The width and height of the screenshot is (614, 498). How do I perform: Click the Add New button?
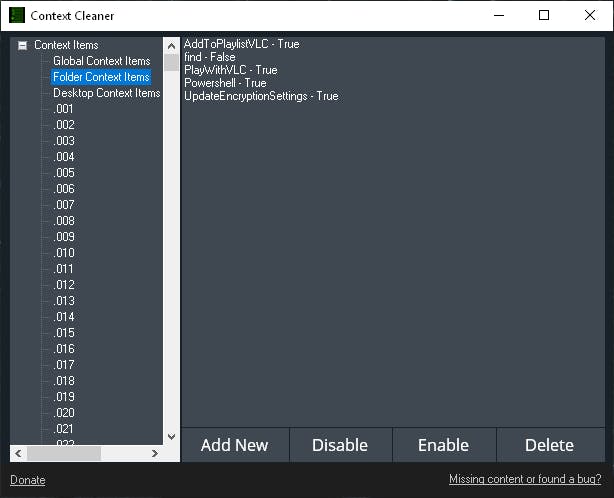point(235,445)
